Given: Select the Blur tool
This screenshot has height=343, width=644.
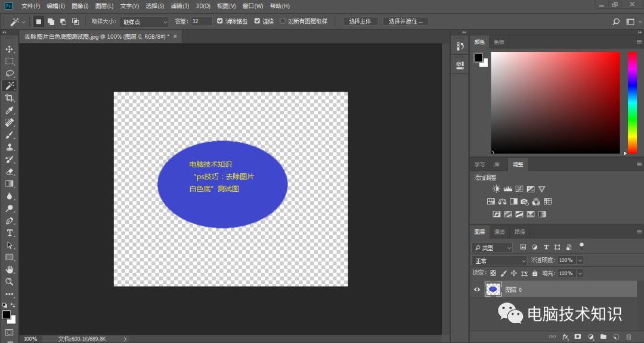Looking at the screenshot, I should click(10, 196).
